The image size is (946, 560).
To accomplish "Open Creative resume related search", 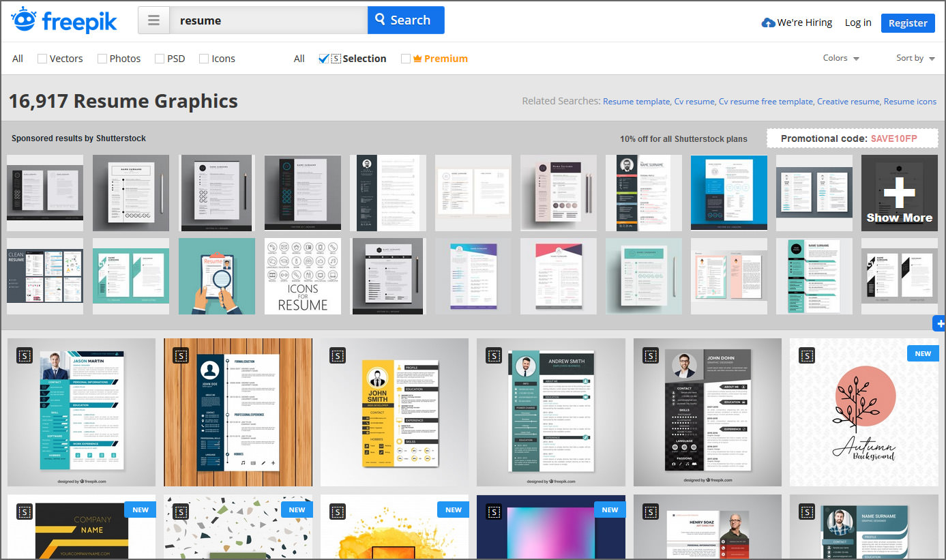I will click(848, 102).
